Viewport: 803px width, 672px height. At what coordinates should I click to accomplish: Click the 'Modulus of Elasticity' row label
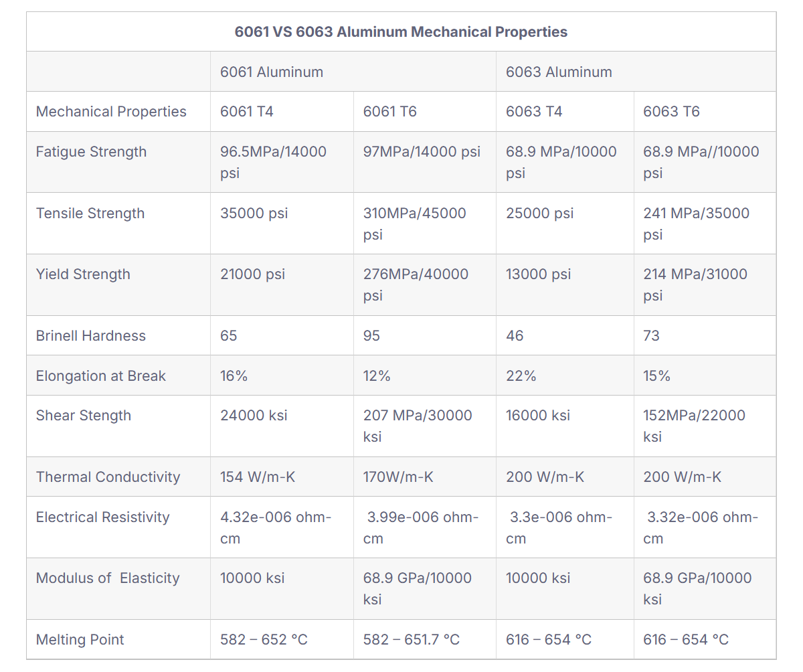108,578
